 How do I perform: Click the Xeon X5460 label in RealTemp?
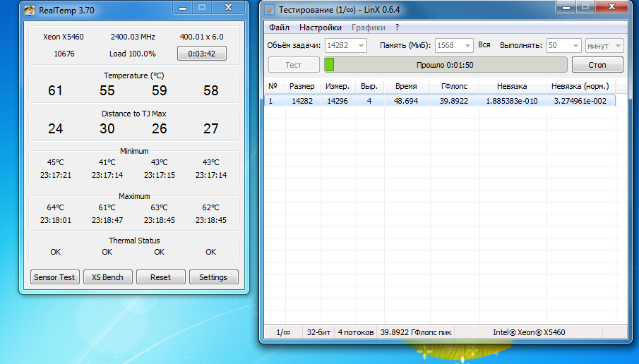pos(63,37)
